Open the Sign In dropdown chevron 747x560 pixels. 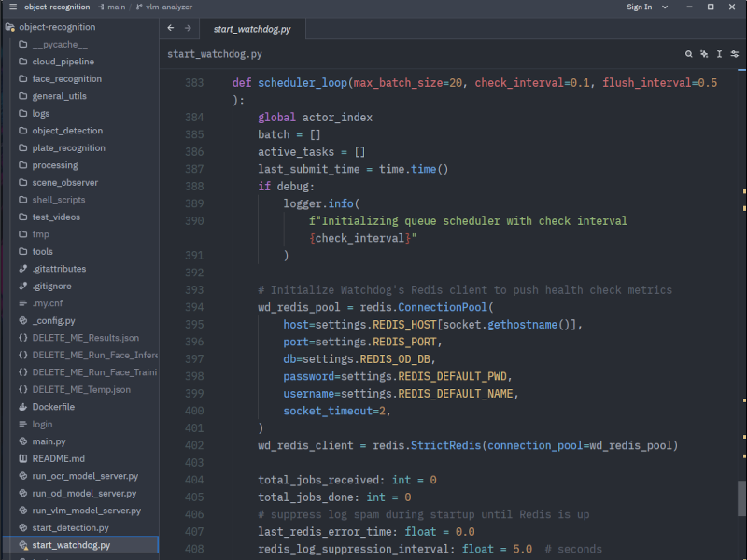(665, 7)
